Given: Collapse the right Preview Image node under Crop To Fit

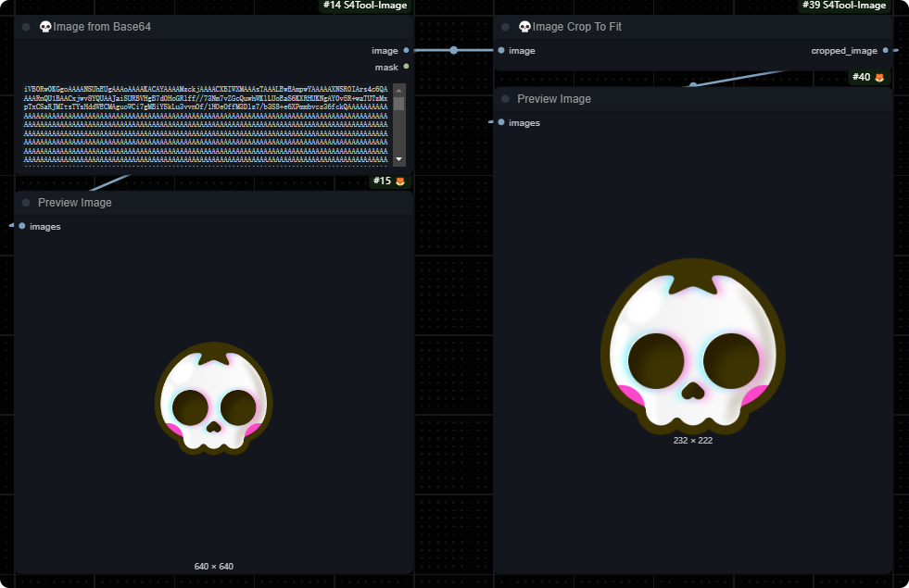Looking at the screenshot, I should click(x=506, y=99).
